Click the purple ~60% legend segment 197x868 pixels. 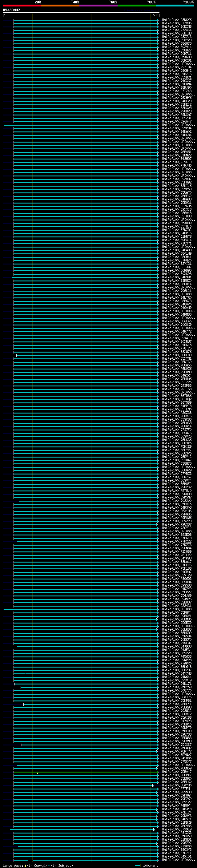pos(99,6)
